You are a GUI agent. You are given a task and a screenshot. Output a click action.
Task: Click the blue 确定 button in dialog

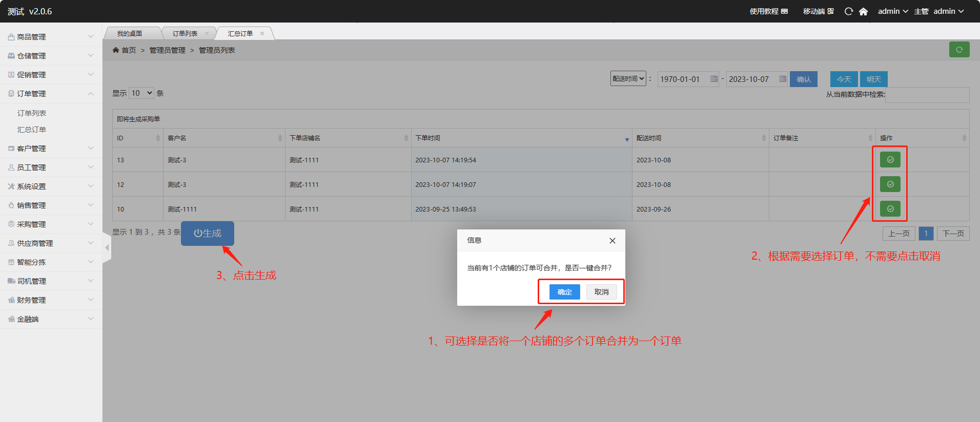point(564,292)
